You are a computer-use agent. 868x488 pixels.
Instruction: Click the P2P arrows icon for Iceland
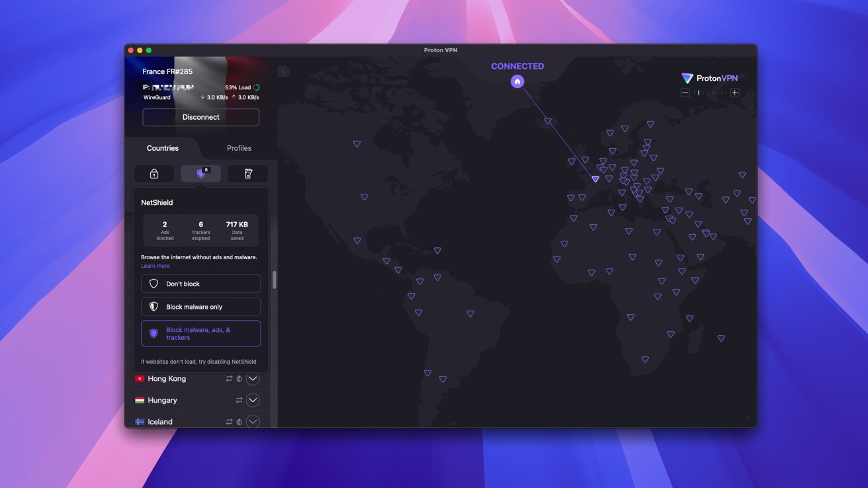click(x=229, y=422)
